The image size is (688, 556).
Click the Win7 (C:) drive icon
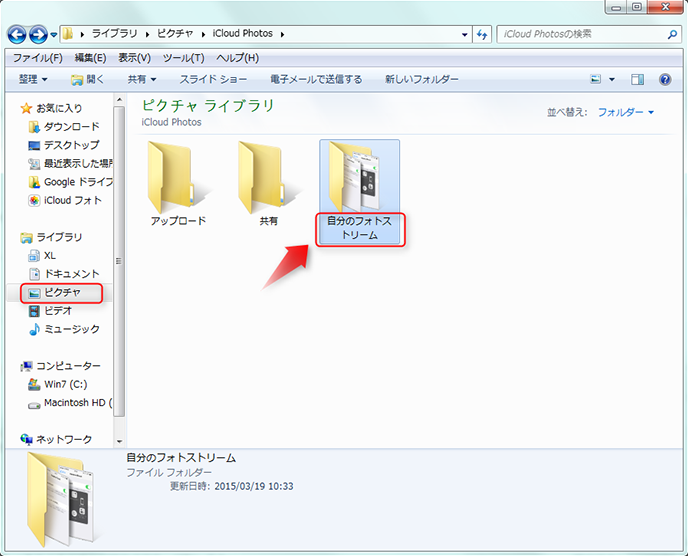click(34, 384)
